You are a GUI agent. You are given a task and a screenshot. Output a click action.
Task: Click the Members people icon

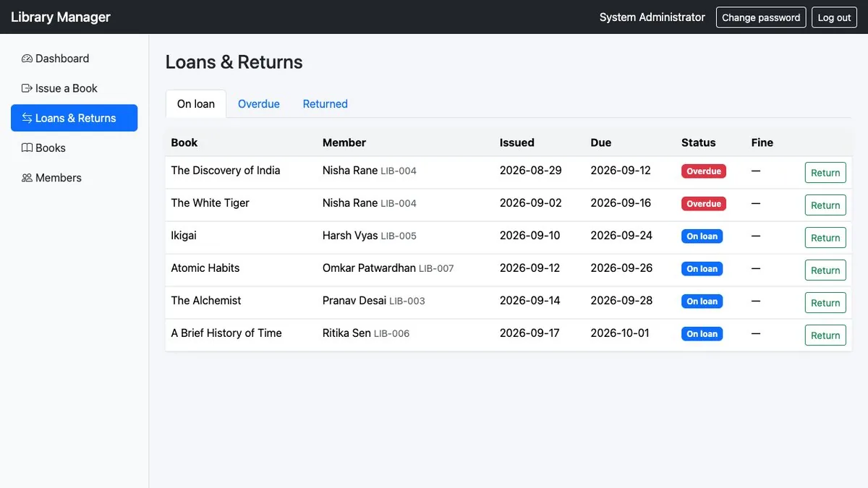pyautogui.click(x=27, y=177)
